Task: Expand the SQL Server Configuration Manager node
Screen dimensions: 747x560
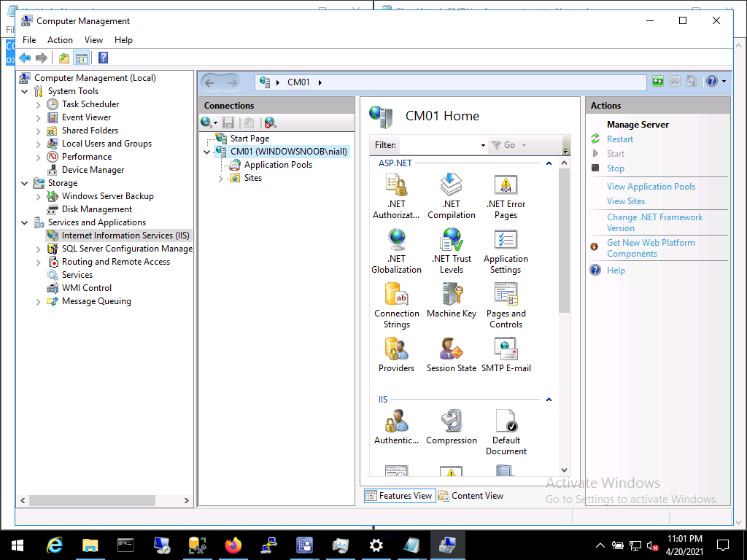Action: point(39,249)
